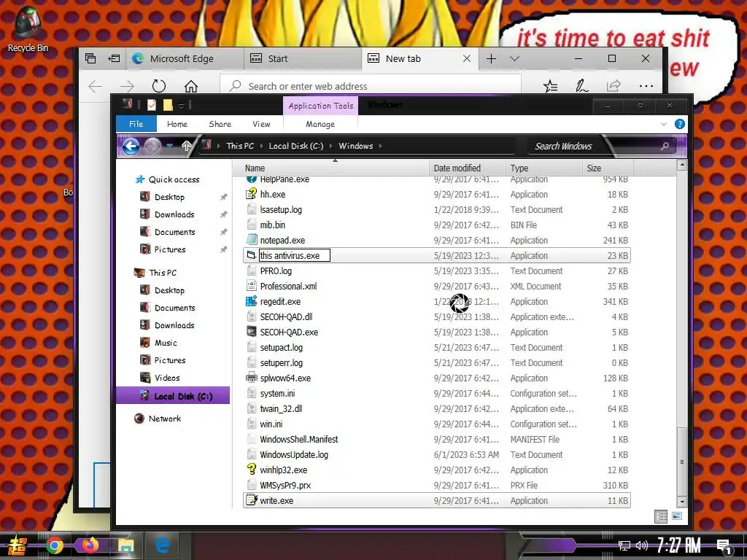This screenshot has height=560, width=747.
Task: Open File menu in Explorer
Action: point(136,124)
